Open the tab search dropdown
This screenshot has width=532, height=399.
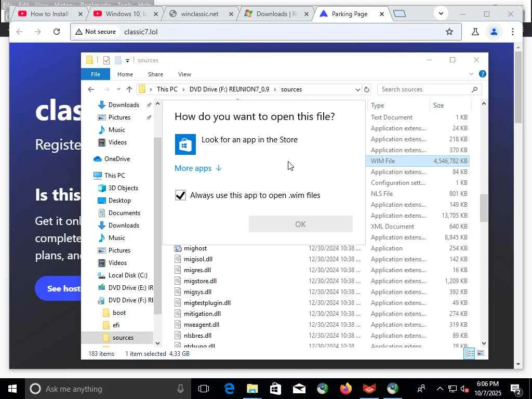pos(441,14)
